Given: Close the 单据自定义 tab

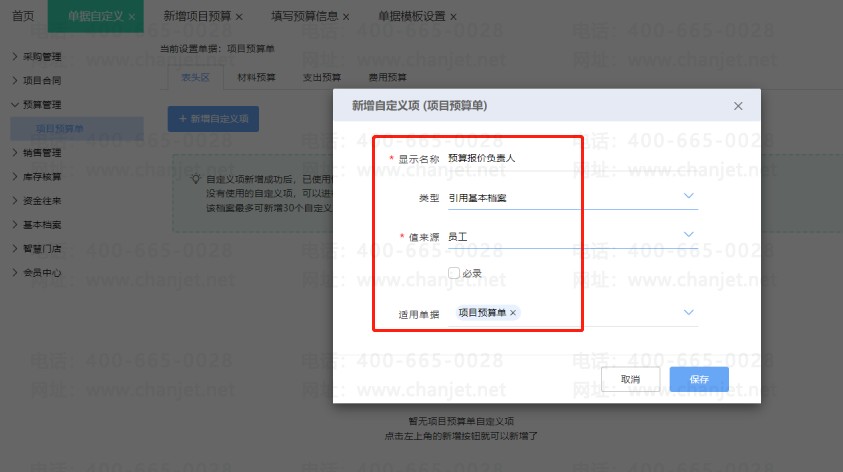Looking at the screenshot, I should (132, 17).
